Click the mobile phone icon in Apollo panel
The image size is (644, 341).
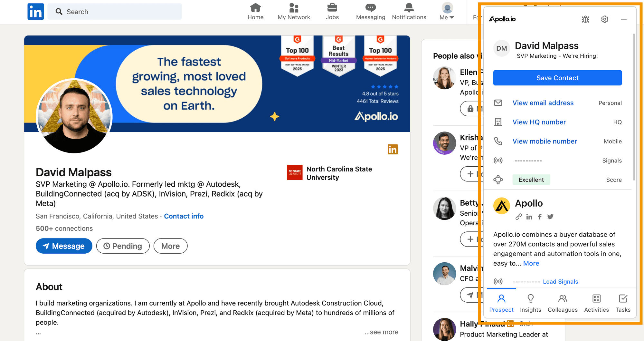[x=498, y=141]
